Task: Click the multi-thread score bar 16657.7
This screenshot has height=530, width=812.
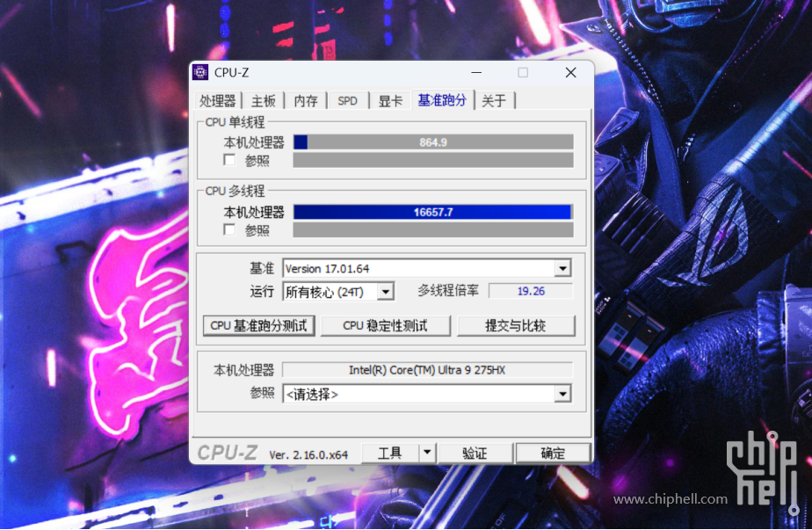Action: pyautogui.click(x=433, y=212)
